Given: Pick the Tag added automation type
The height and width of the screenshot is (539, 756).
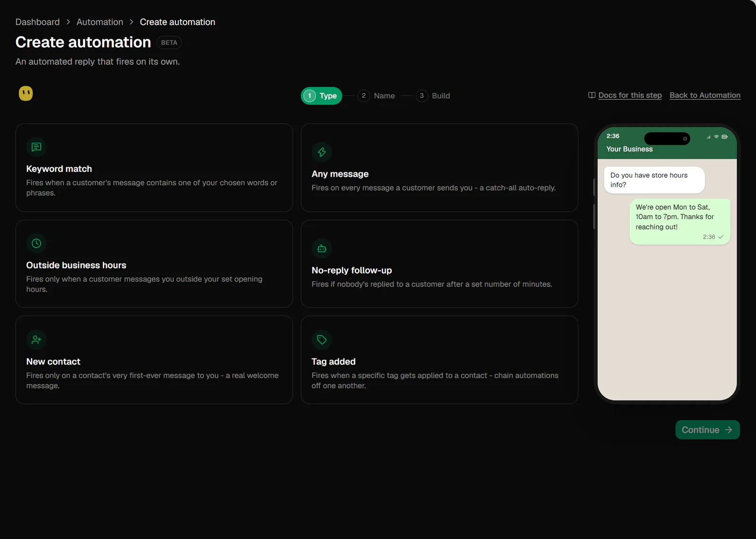Looking at the screenshot, I should [439, 360].
